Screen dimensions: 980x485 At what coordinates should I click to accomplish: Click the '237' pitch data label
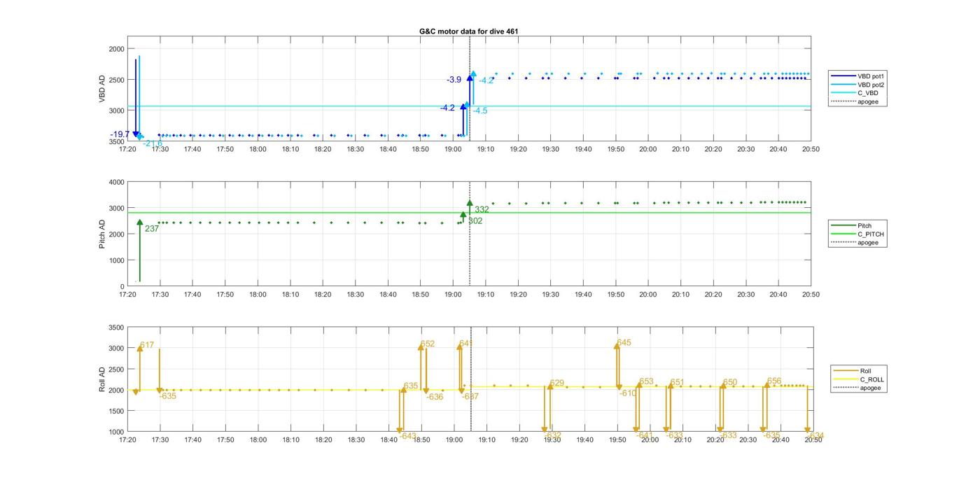click(x=152, y=228)
